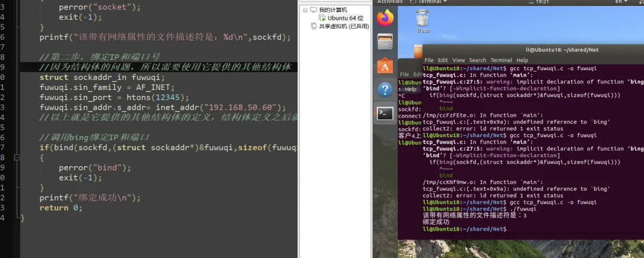Image resolution: width=644 pixels, height=258 pixels.
Task: Open the Search menu in the front terminal
Action: coord(477,60)
